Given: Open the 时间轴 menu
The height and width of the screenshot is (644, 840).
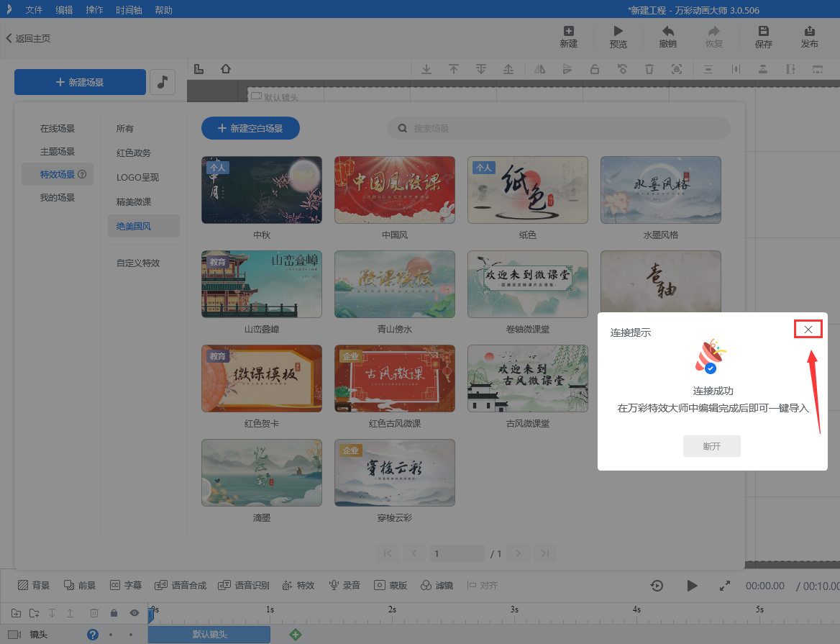Looking at the screenshot, I should point(129,10).
